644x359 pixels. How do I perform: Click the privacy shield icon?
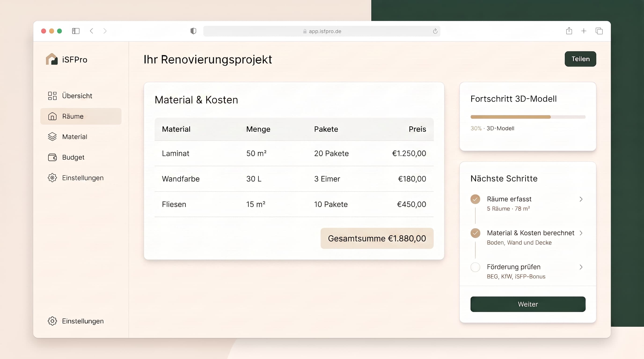[x=193, y=31]
